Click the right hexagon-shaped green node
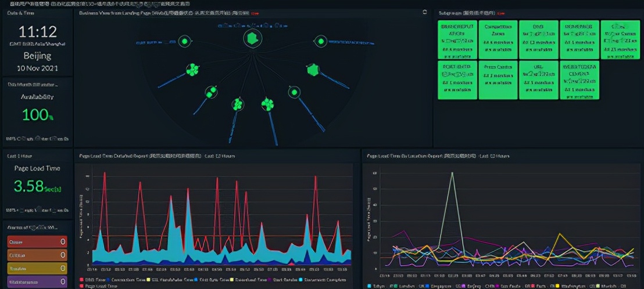644x289 pixels. click(x=313, y=70)
